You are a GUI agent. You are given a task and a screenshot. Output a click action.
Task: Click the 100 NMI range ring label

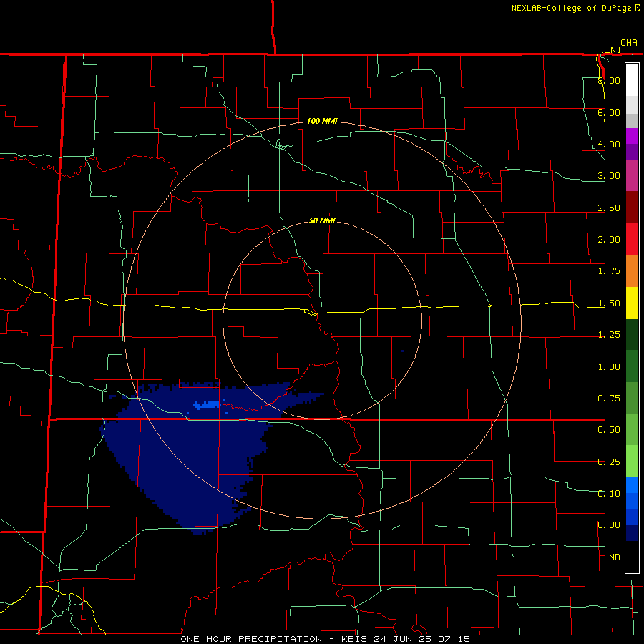(x=322, y=121)
